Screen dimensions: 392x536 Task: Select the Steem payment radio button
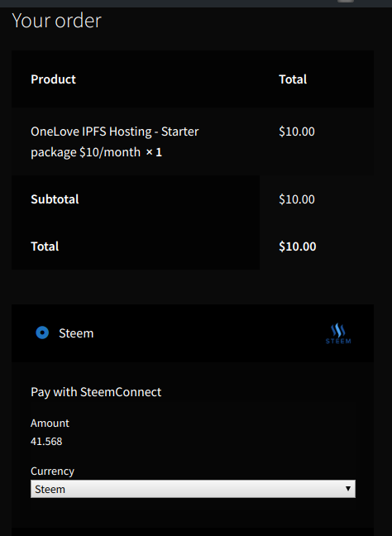pos(42,333)
